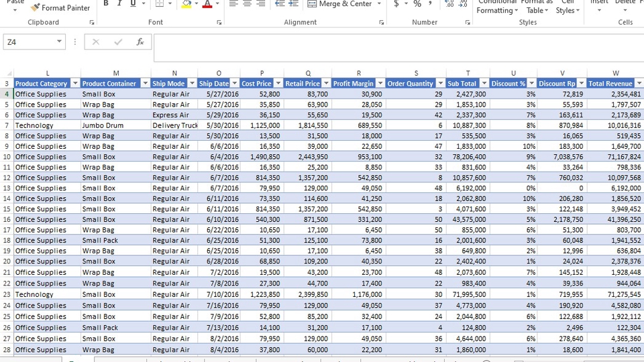Confirm formula entry checkmark icon
Viewport: 644px width, 362px height.
118,42
